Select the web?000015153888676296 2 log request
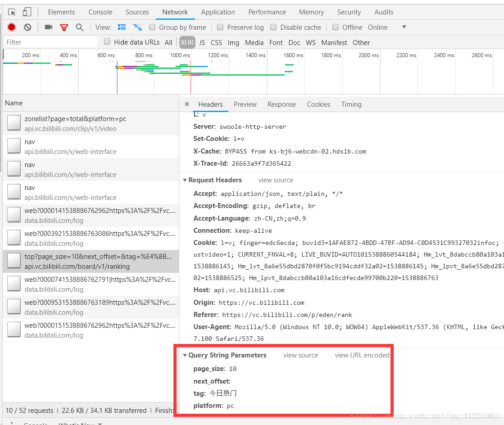 [x=91, y=330]
